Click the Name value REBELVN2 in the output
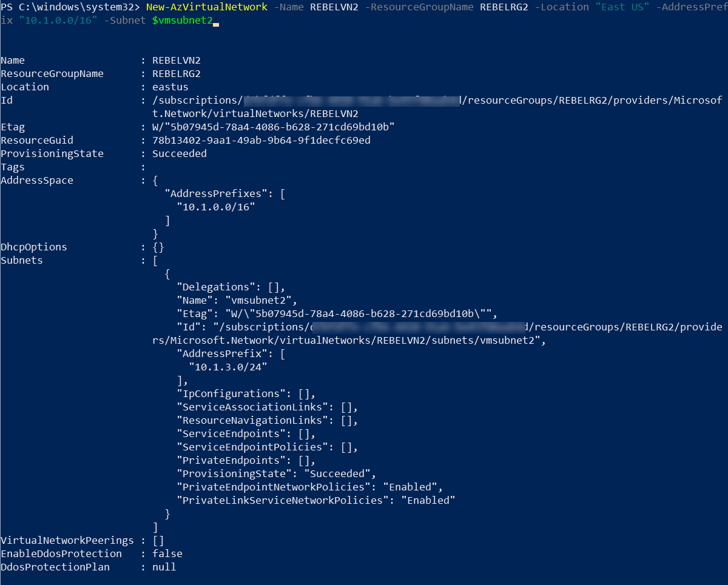This screenshot has height=585, width=728. (176, 61)
